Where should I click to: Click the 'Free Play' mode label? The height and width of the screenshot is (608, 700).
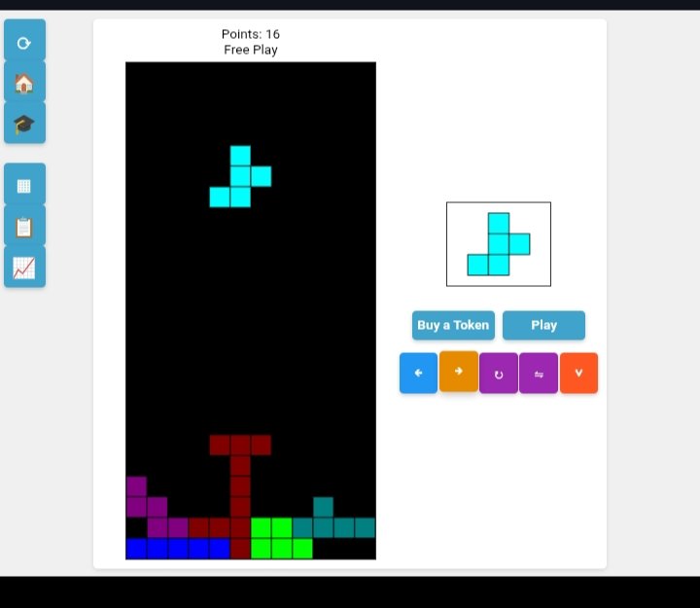(x=251, y=50)
